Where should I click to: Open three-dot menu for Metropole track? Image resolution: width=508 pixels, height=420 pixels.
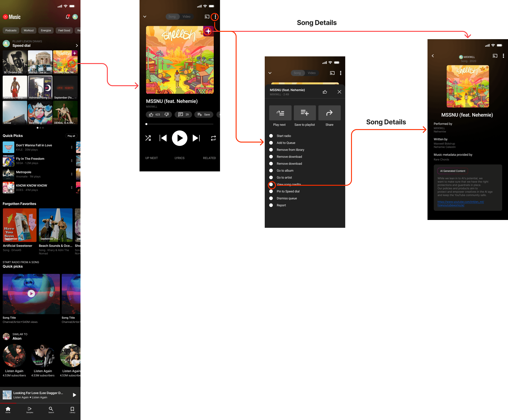click(x=72, y=174)
